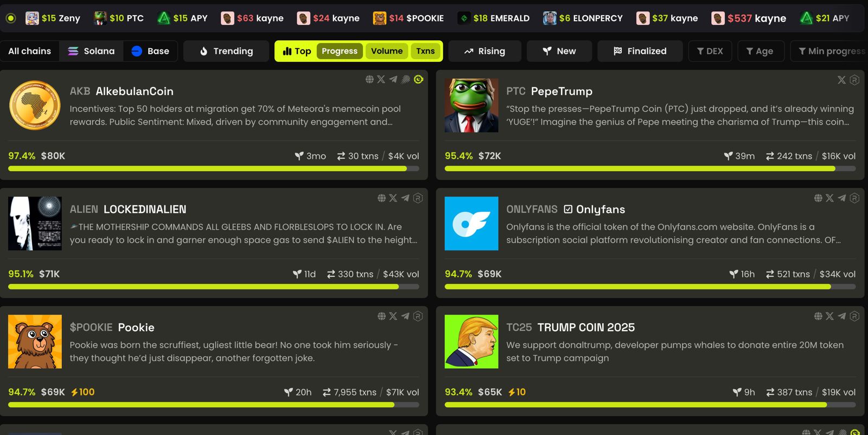Click PepeTrump's X social icon
This screenshot has height=435, width=868.
point(841,80)
